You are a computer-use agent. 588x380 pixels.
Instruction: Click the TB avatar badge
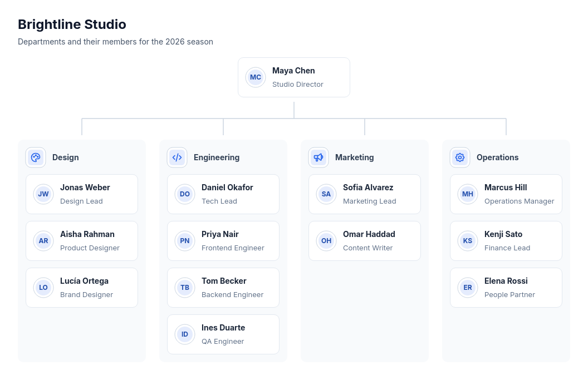coord(185,288)
